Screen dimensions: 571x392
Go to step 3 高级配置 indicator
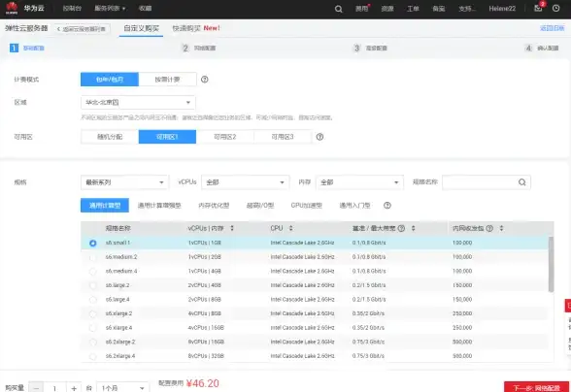pos(370,49)
